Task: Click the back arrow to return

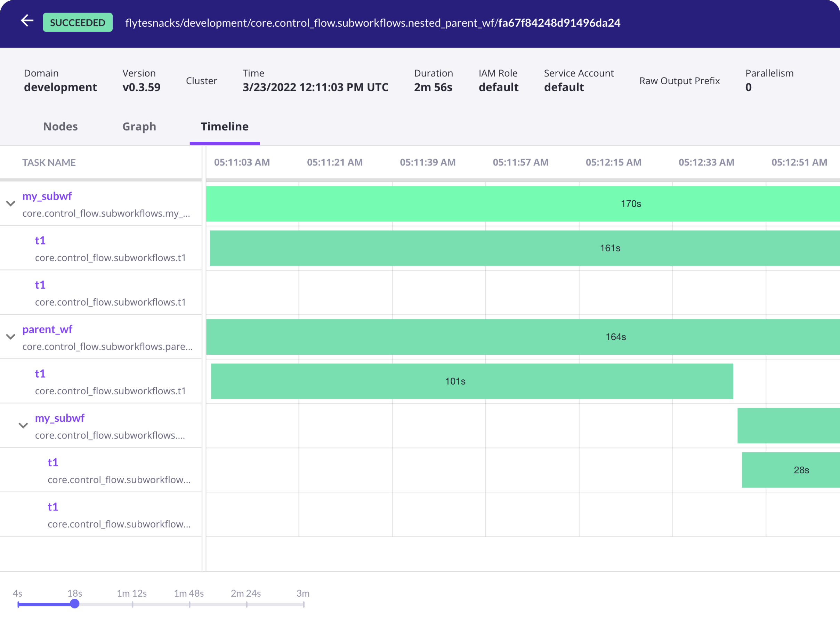Action: pyautogui.click(x=27, y=21)
